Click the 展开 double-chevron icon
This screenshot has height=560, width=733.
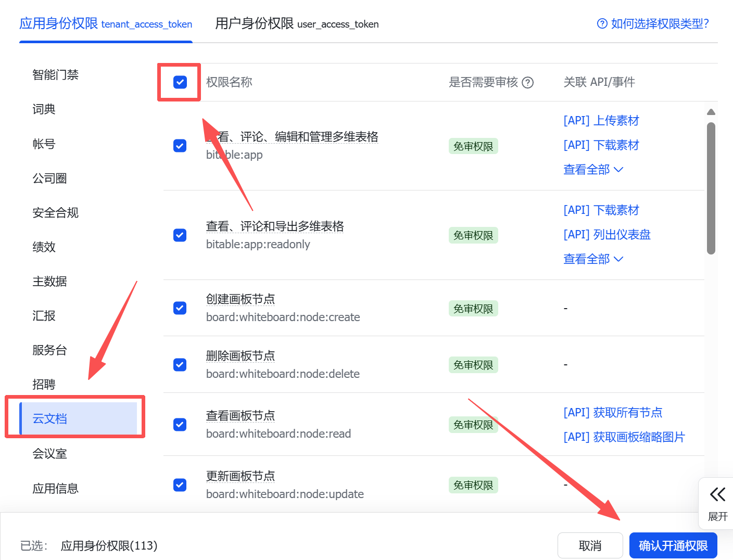coord(717,494)
